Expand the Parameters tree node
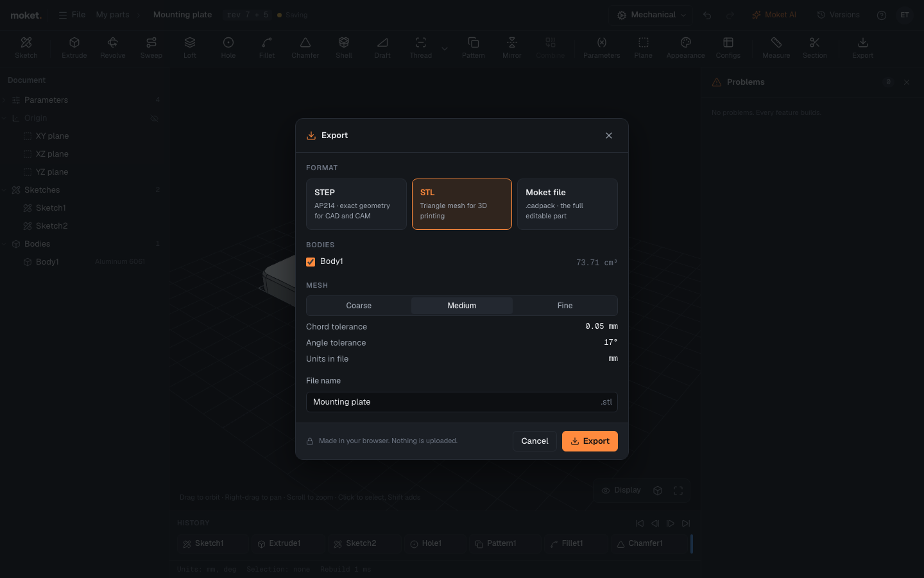The image size is (924, 578). pos(4,100)
